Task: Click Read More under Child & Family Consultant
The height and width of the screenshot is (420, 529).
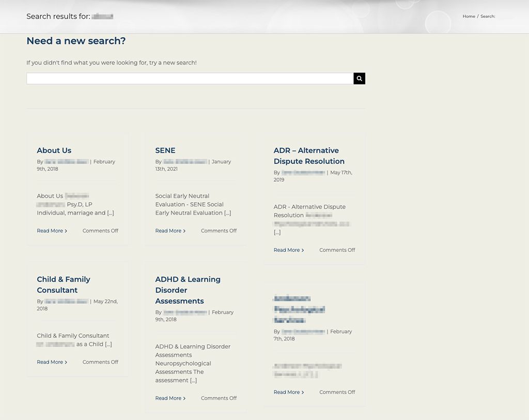Action: pyautogui.click(x=51, y=362)
